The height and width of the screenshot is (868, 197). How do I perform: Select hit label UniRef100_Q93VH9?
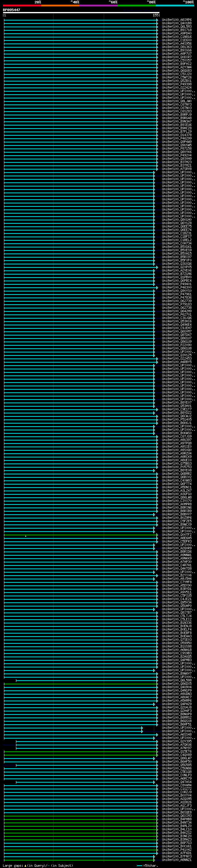(x=176, y=159)
